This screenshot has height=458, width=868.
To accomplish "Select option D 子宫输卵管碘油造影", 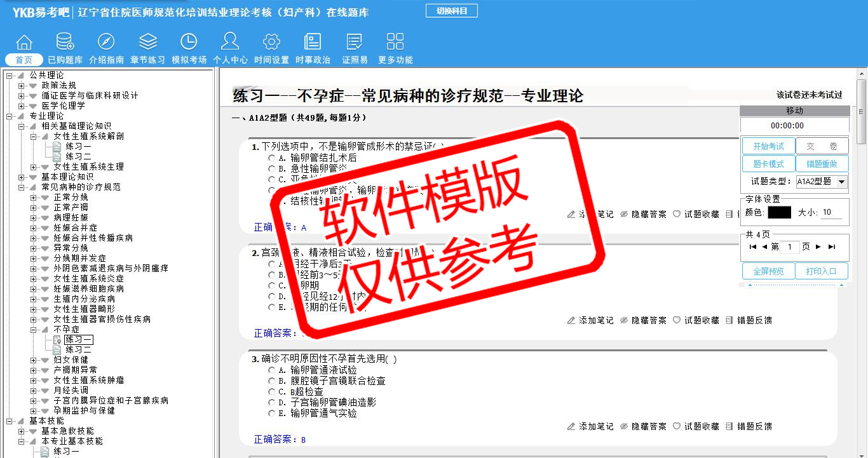I will 272,402.
